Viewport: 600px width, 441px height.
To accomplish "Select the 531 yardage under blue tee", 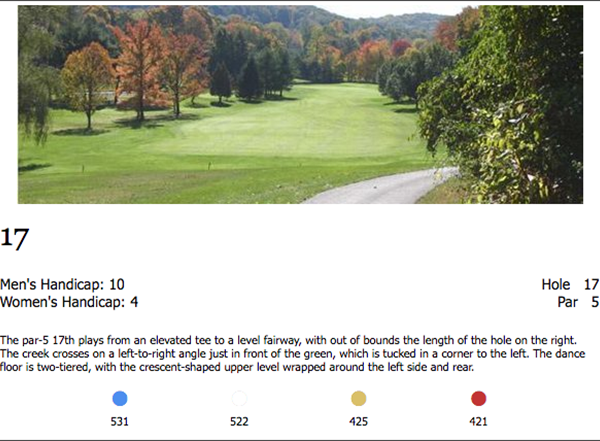I will (x=120, y=422).
